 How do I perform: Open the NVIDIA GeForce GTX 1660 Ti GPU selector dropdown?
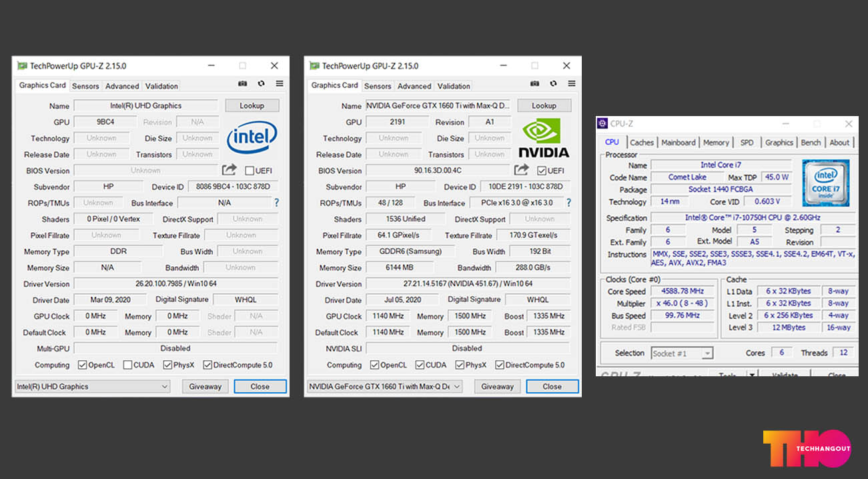tap(385, 386)
